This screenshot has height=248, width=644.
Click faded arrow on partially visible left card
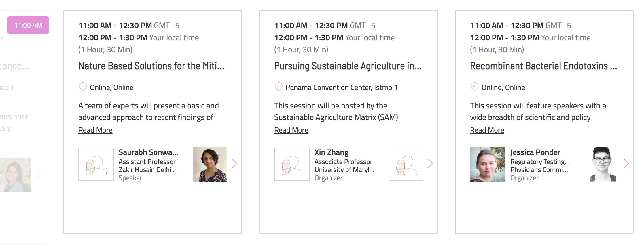tap(39, 174)
